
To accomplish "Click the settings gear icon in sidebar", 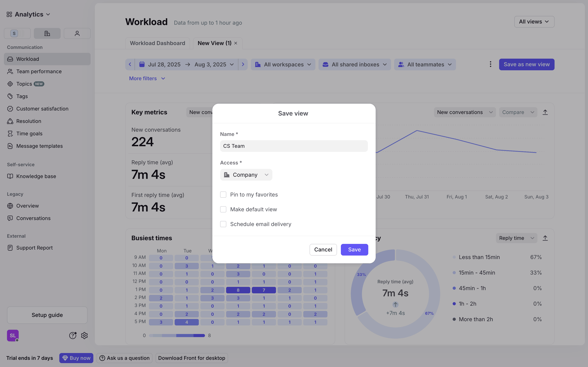I will point(84,336).
